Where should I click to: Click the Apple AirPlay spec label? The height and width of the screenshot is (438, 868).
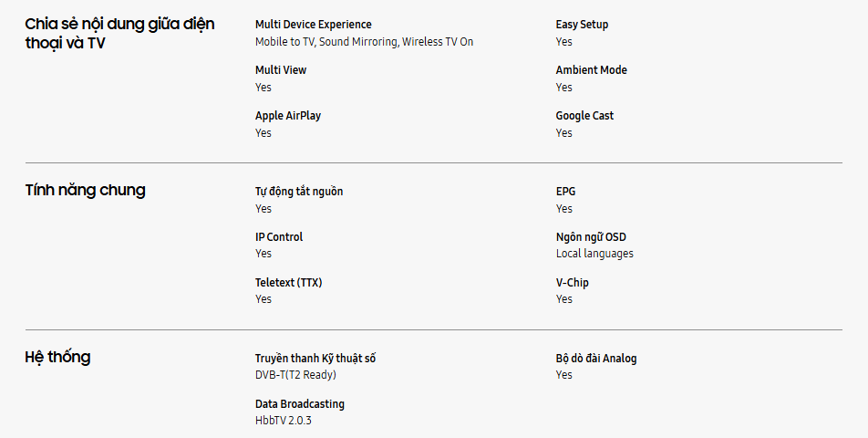tap(288, 116)
